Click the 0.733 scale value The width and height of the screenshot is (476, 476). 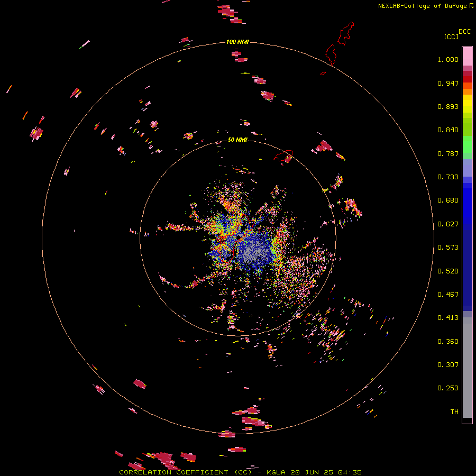(448, 177)
